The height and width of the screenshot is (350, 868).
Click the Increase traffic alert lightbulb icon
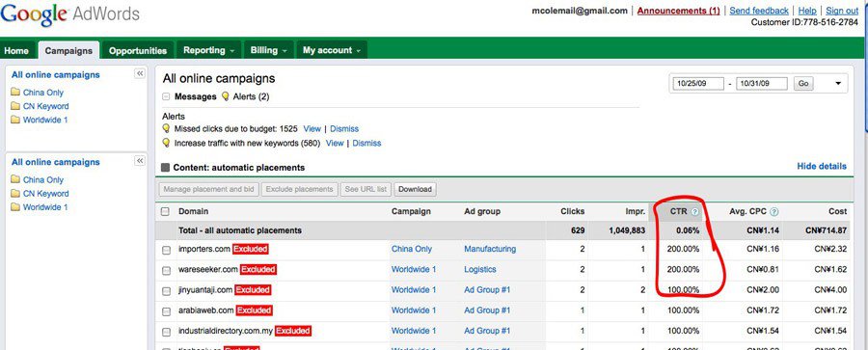(x=166, y=143)
